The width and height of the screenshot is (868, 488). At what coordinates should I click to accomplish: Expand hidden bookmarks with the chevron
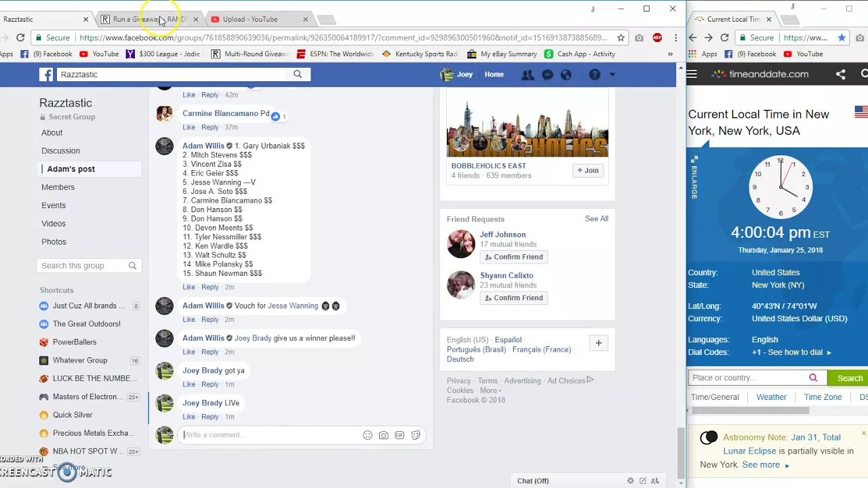click(x=671, y=54)
